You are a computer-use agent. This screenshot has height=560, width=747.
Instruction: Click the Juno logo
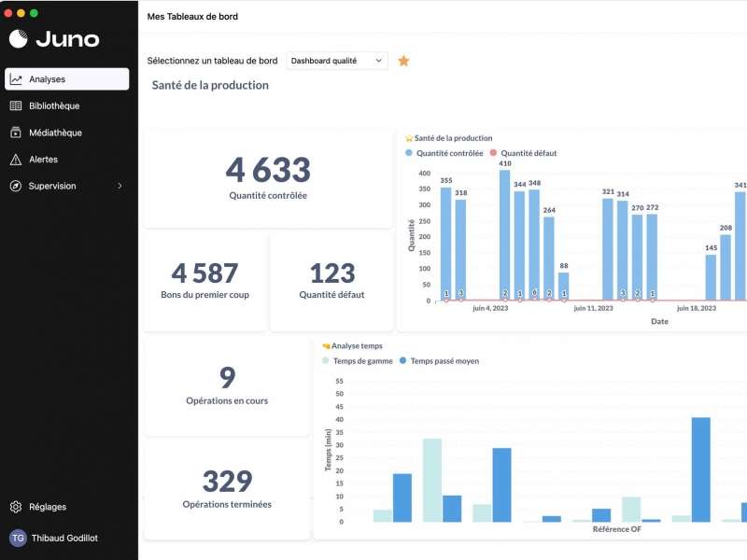tap(54, 38)
